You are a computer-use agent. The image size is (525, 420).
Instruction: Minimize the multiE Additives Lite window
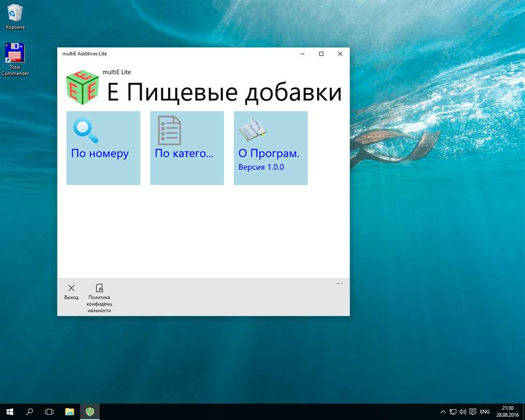(302, 53)
